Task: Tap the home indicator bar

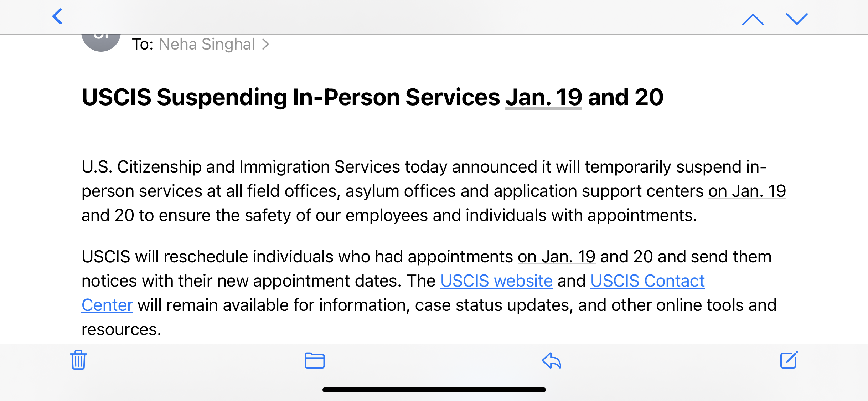Action: tap(434, 390)
